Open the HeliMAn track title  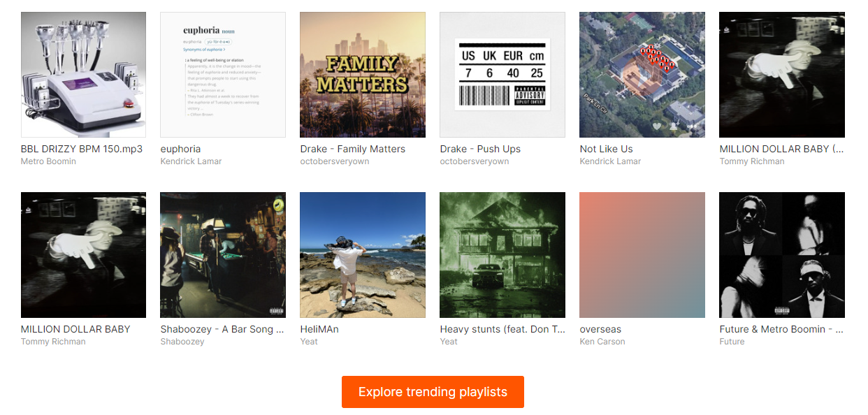319,329
